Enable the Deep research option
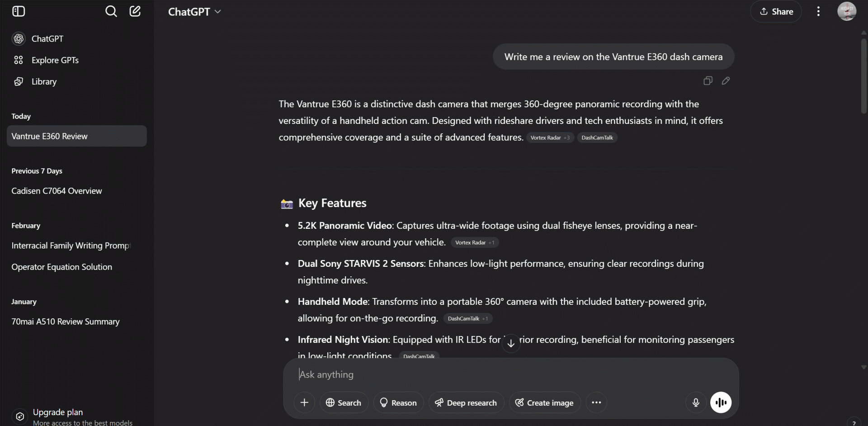 [x=466, y=402]
